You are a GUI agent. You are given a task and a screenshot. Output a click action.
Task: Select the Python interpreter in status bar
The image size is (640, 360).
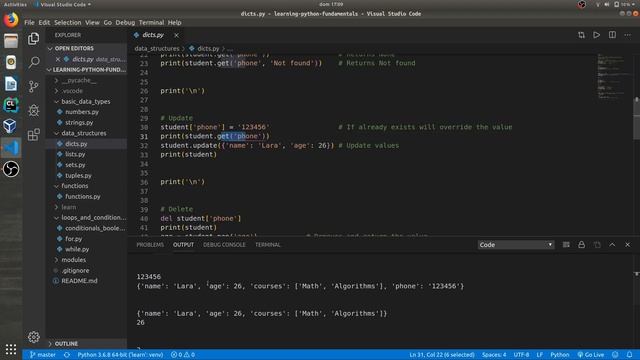pos(120,355)
